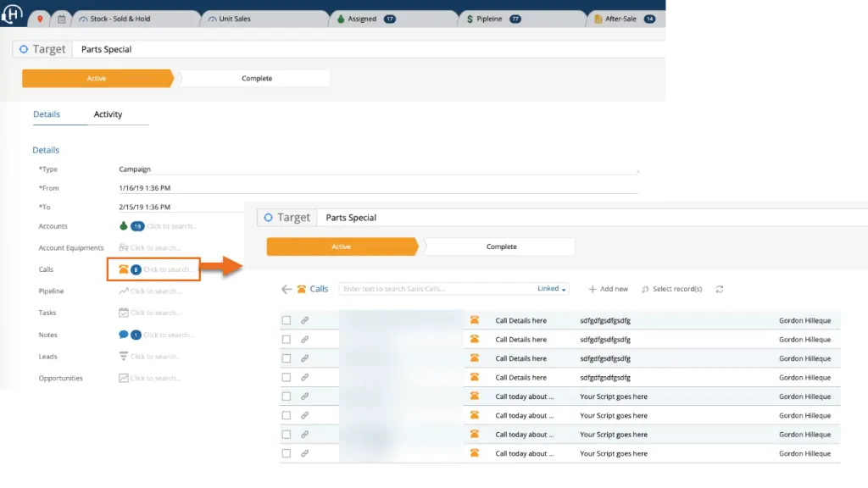The image size is (868, 488).
Task: Click the checkmark icon in Tasks field
Action: [x=124, y=313]
